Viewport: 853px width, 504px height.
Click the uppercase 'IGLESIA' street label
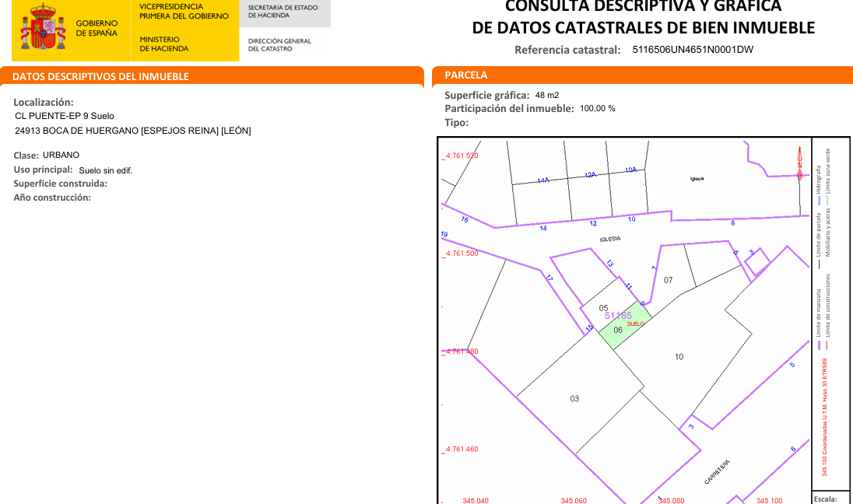[x=610, y=240]
